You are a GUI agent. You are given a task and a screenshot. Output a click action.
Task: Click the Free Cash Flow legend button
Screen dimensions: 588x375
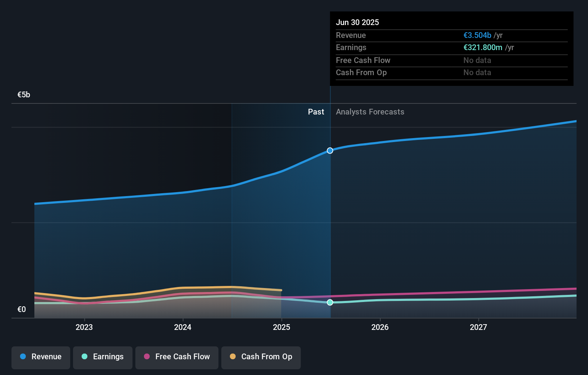click(177, 357)
